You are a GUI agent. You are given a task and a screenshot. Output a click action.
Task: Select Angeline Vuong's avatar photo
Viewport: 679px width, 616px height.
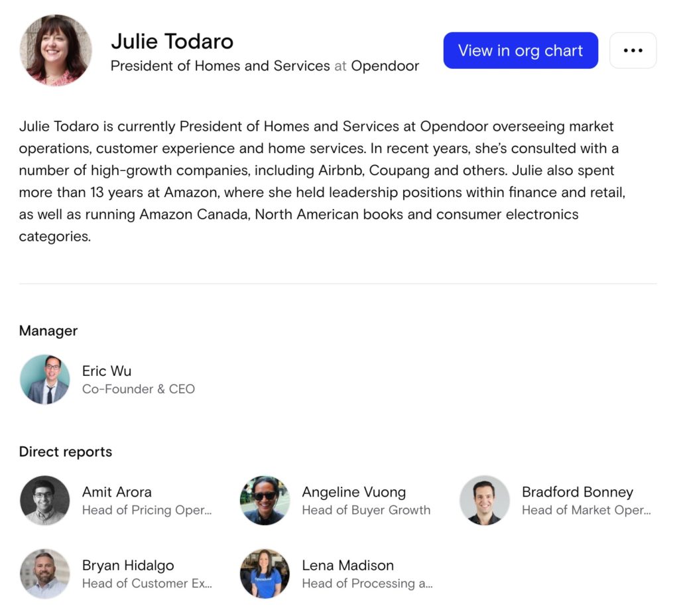[x=265, y=501]
